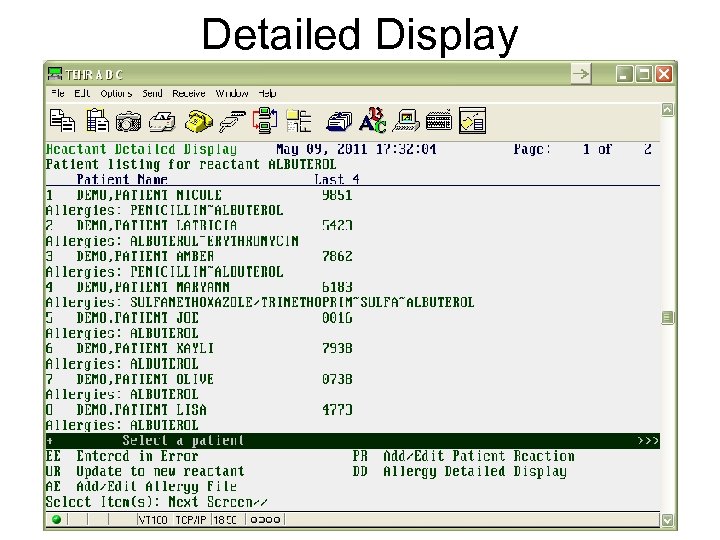
Task: Click the computer terminal settings icon
Action: pos(406,121)
